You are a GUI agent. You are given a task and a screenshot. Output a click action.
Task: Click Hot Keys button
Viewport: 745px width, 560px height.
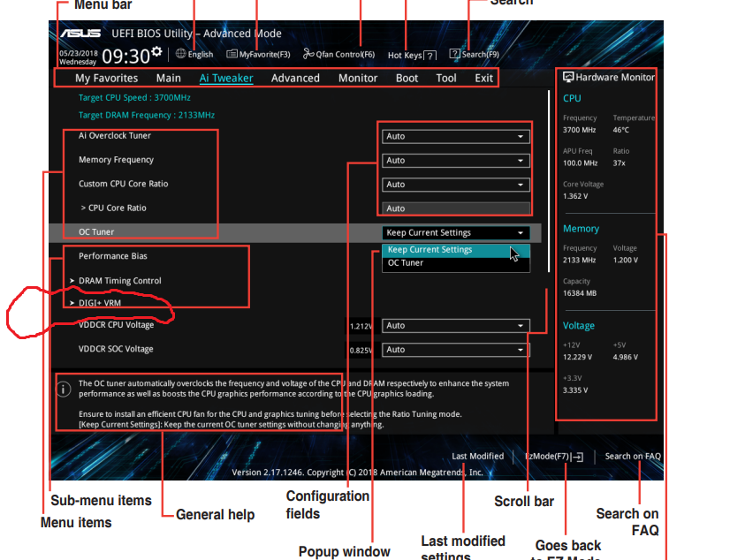412,56
